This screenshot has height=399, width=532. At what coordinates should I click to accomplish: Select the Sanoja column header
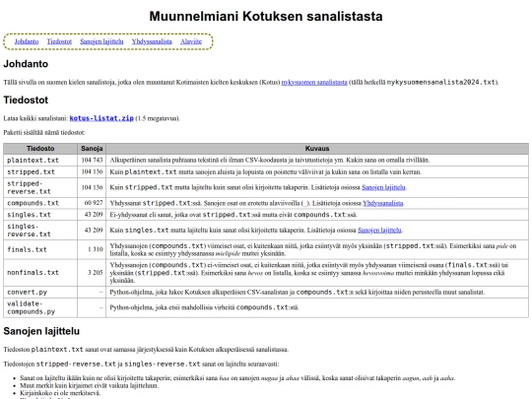click(92, 149)
